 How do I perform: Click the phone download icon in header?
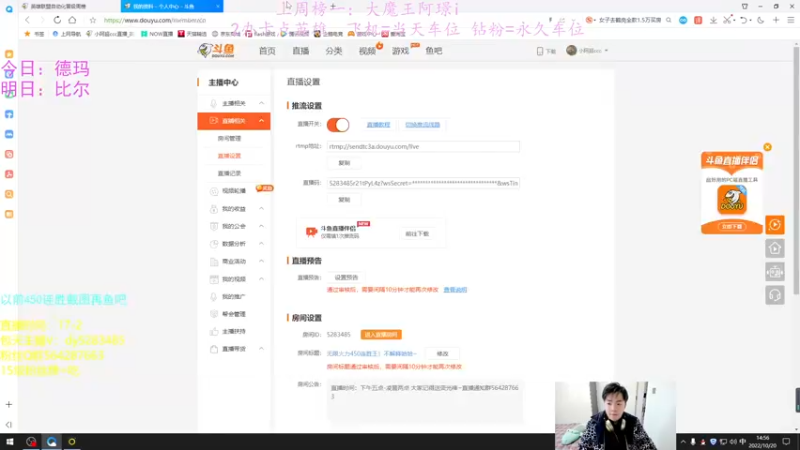click(540, 51)
